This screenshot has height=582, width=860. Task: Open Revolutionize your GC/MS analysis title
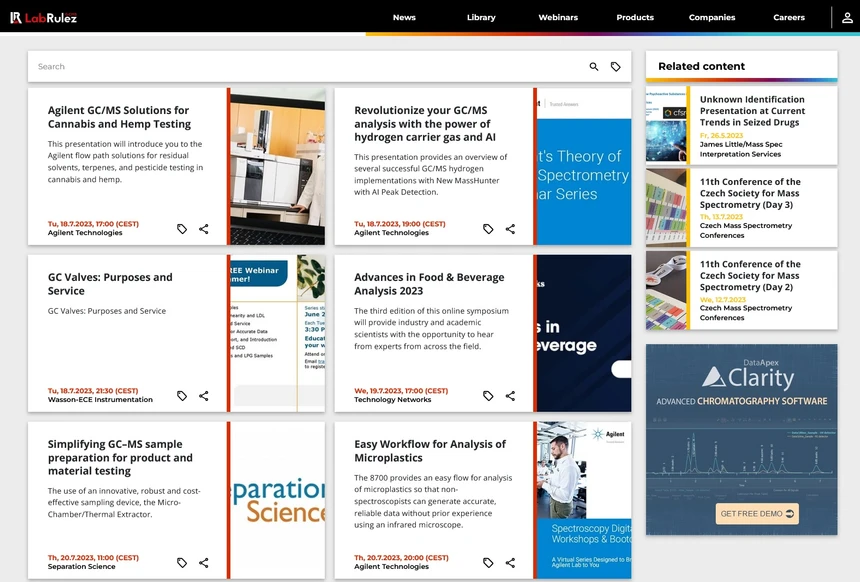[425, 124]
